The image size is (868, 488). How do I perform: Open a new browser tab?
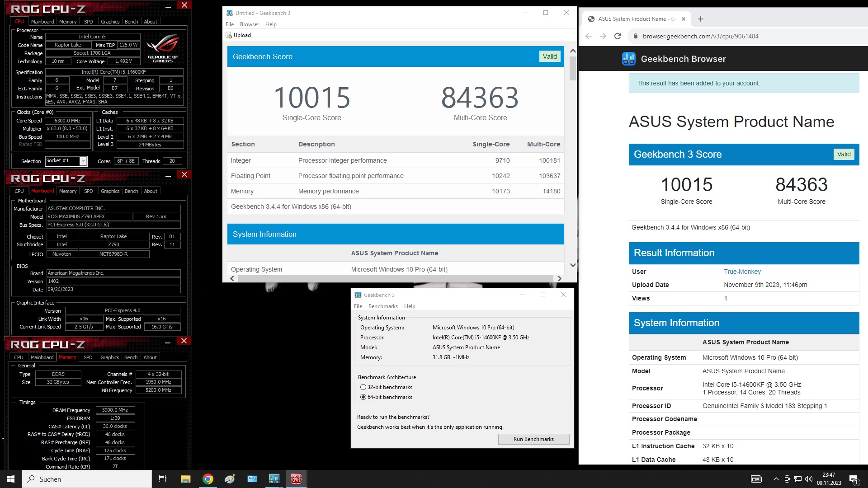click(701, 19)
